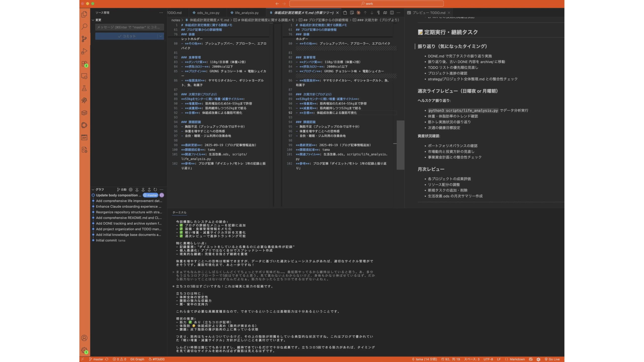Viewport: 644px width, 362px height.
Task: Open the Extensions view with badge
Action: click(84, 64)
